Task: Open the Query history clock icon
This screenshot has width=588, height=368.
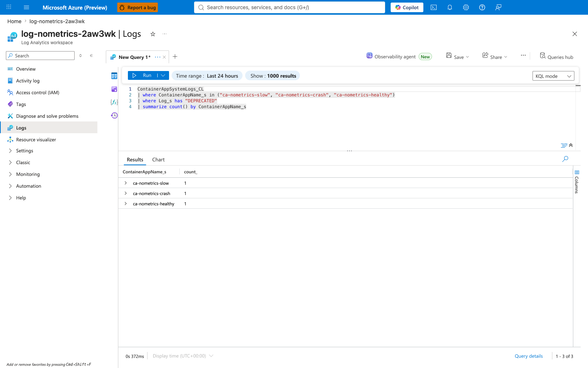Action: click(x=114, y=116)
